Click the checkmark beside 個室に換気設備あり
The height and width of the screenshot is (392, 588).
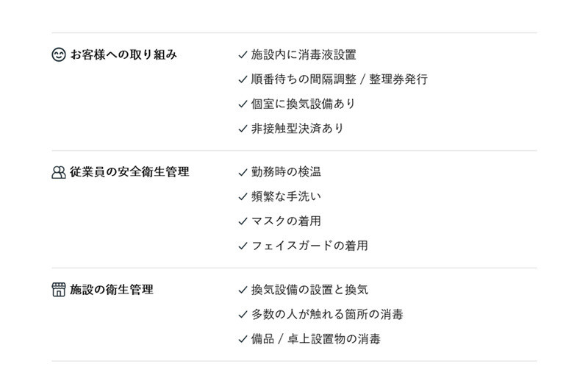pos(243,104)
